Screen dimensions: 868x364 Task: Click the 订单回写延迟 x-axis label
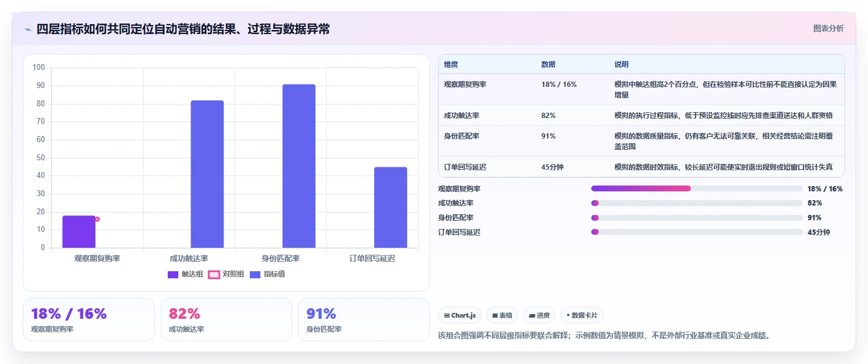[372, 258]
